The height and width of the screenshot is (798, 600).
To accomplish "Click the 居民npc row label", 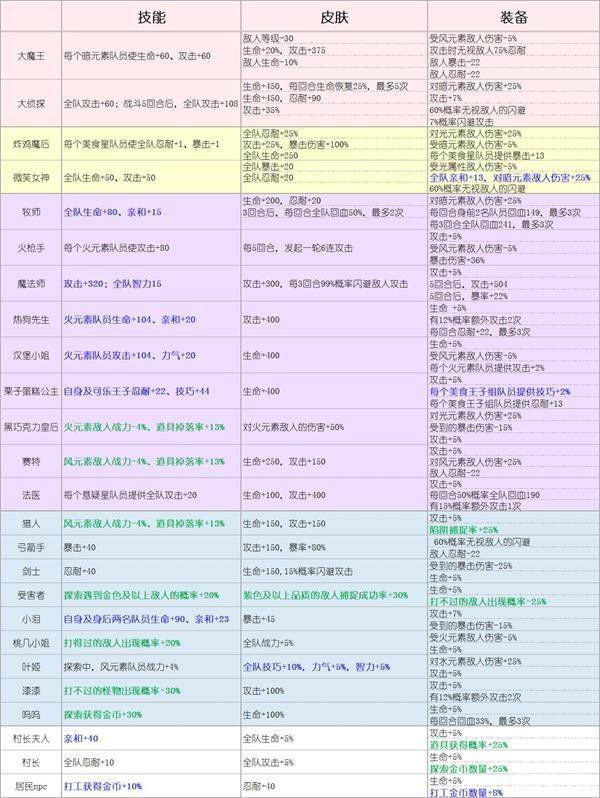I will pyautogui.click(x=30, y=786).
